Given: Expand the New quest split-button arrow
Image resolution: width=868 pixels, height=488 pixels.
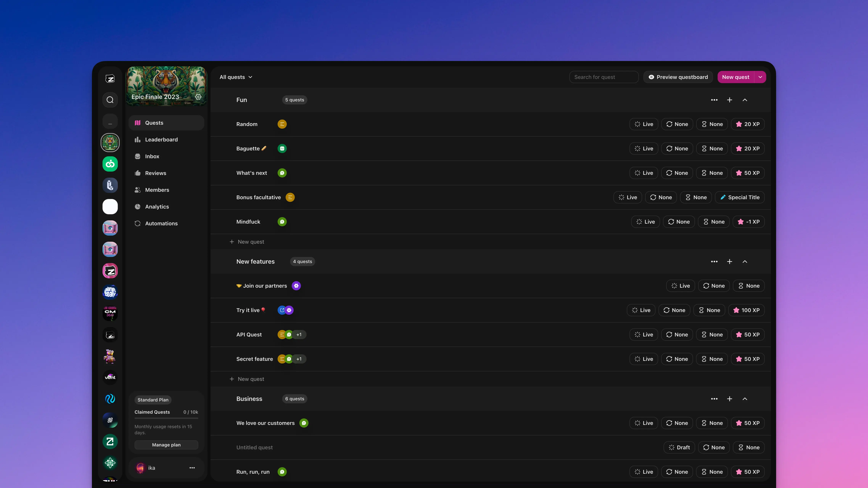Looking at the screenshot, I should coord(760,77).
